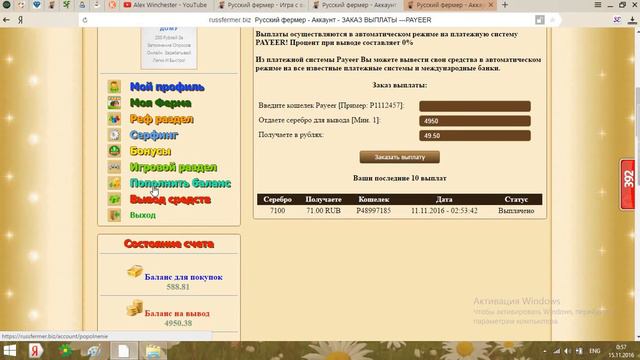
Task: Open Серфинг link
Action: 154,135
